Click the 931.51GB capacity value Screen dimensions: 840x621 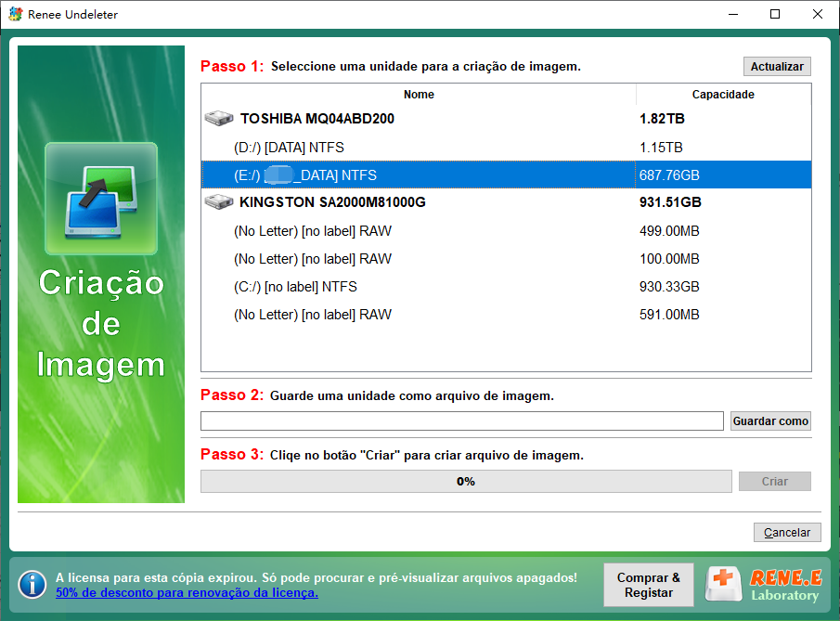(670, 202)
